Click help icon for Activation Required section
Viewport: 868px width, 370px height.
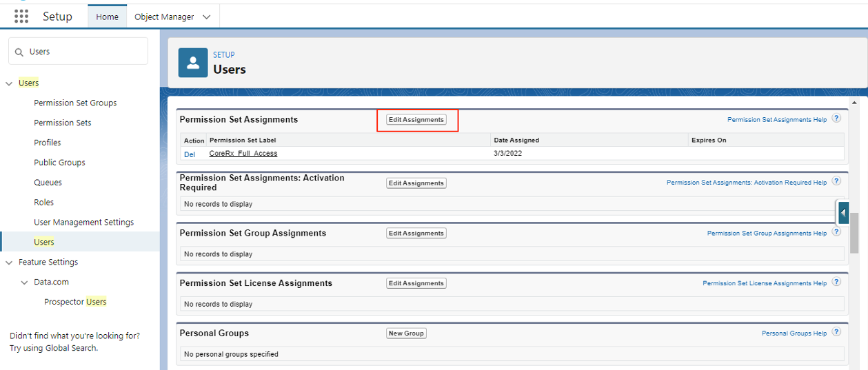(836, 182)
